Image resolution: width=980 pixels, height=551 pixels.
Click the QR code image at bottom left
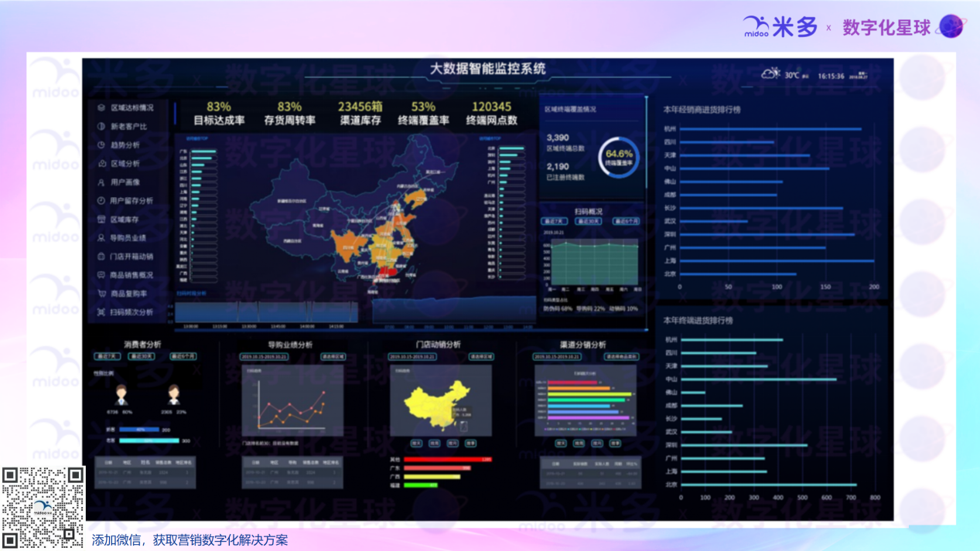[x=43, y=508]
